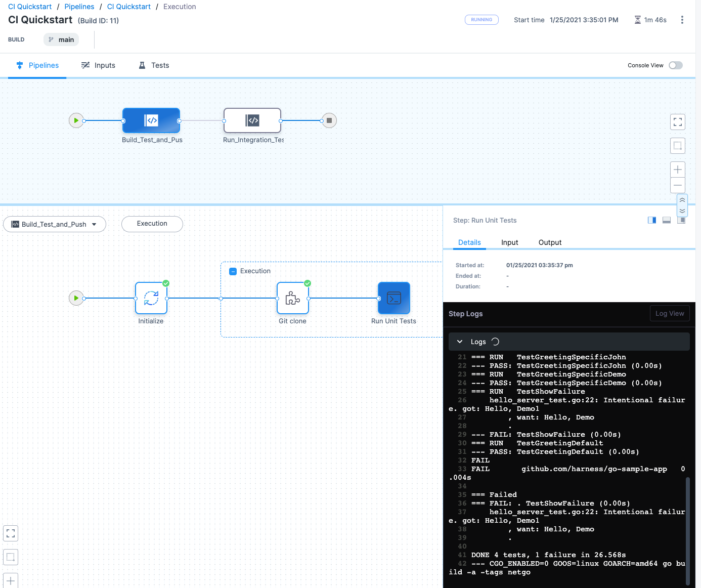Navigate to Pipelines breadcrumb link

tap(79, 7)
